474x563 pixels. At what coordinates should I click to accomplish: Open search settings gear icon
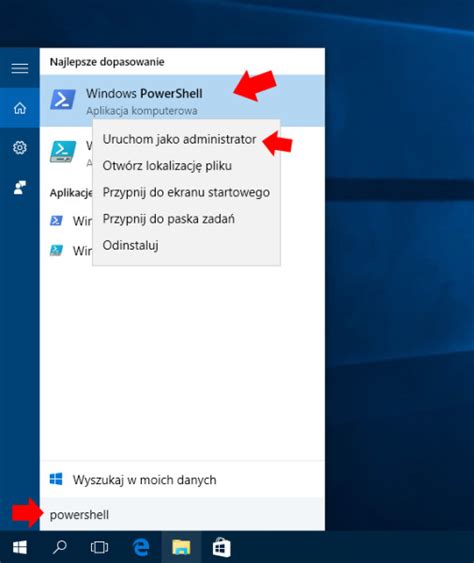click(20, 148)
